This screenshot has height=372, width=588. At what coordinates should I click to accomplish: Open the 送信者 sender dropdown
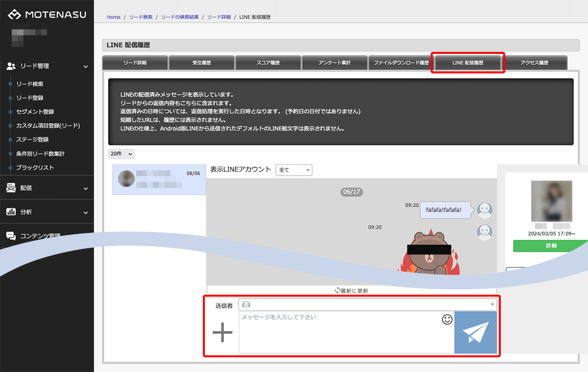(367, 305)
